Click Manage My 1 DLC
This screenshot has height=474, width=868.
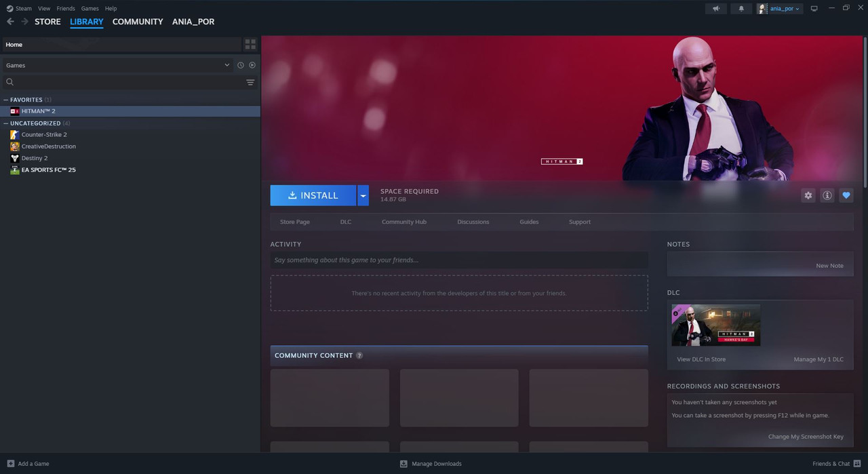click(x=818, y=359)
